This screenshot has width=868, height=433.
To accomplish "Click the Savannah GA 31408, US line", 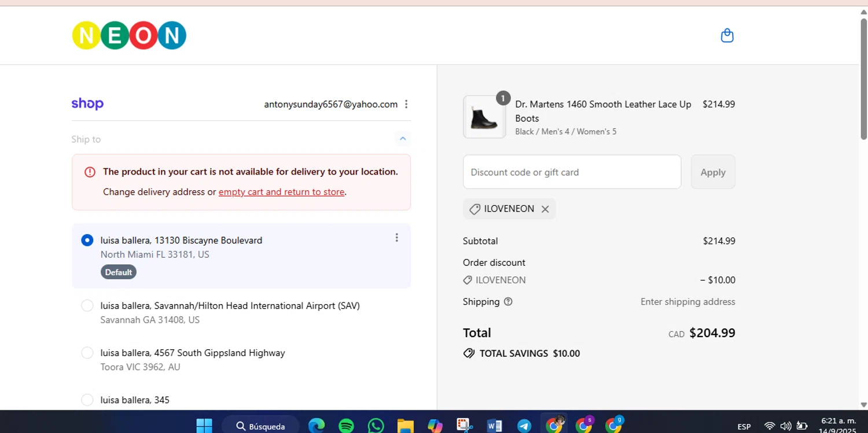I will pos(150,320).
